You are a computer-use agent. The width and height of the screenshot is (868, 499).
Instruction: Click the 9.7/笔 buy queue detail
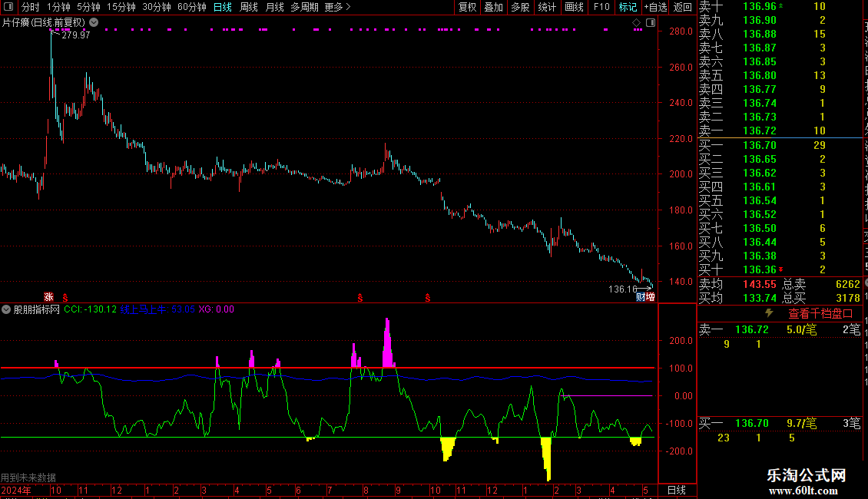(801, 423)
